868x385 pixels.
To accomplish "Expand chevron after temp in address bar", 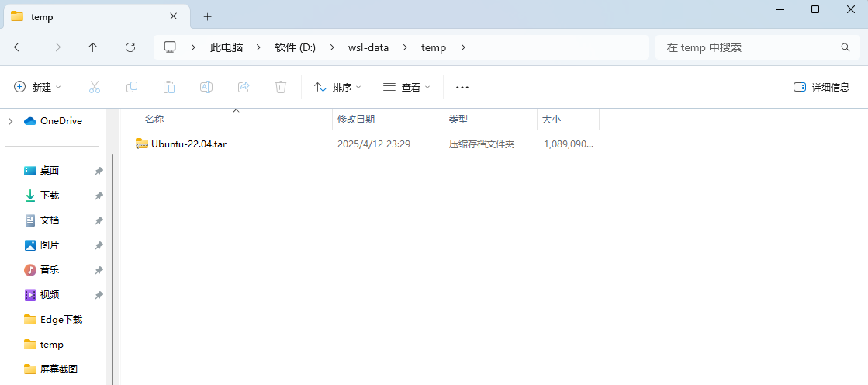I will 463,47.
